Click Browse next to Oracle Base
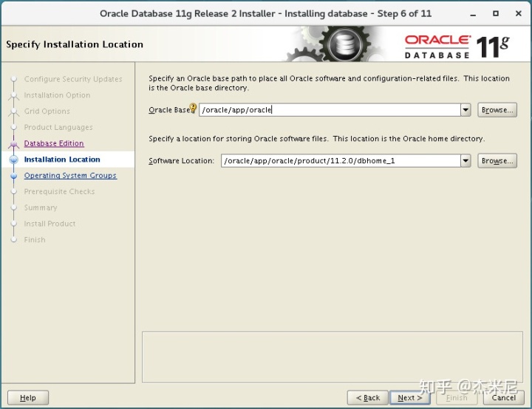 pos(497,110)
